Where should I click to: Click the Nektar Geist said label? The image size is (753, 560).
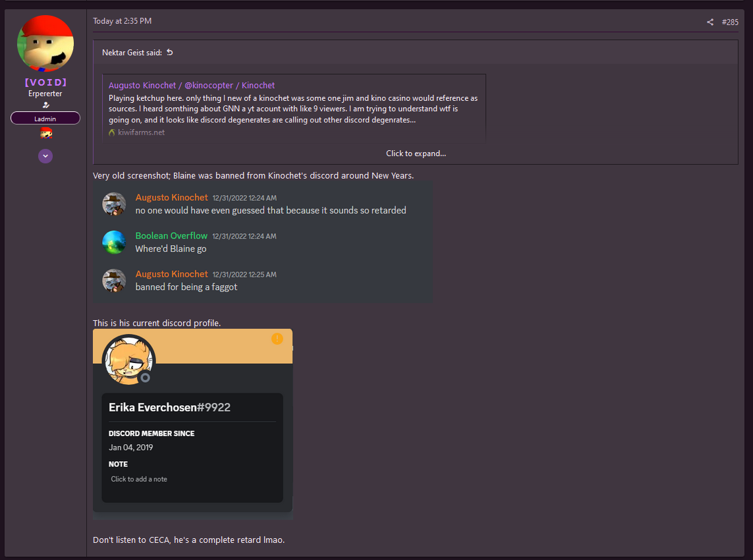pos(132,53)
